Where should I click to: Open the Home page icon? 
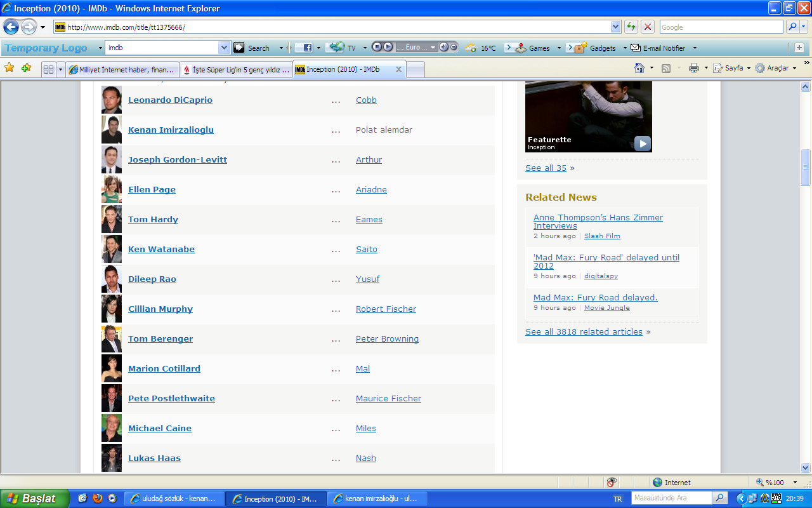click(x=639, y=68)
